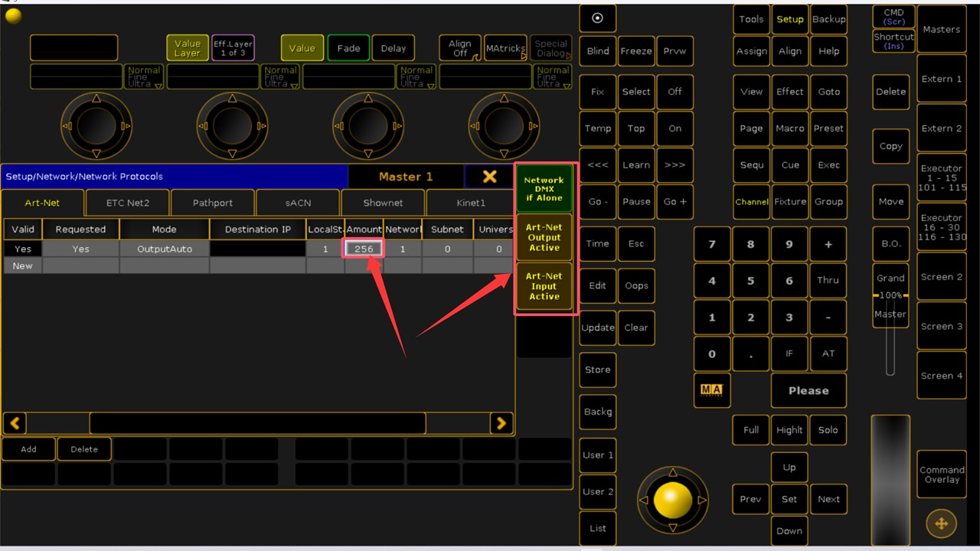
Task: Toggle Network DMX if Alone
Action: [544, 189]
